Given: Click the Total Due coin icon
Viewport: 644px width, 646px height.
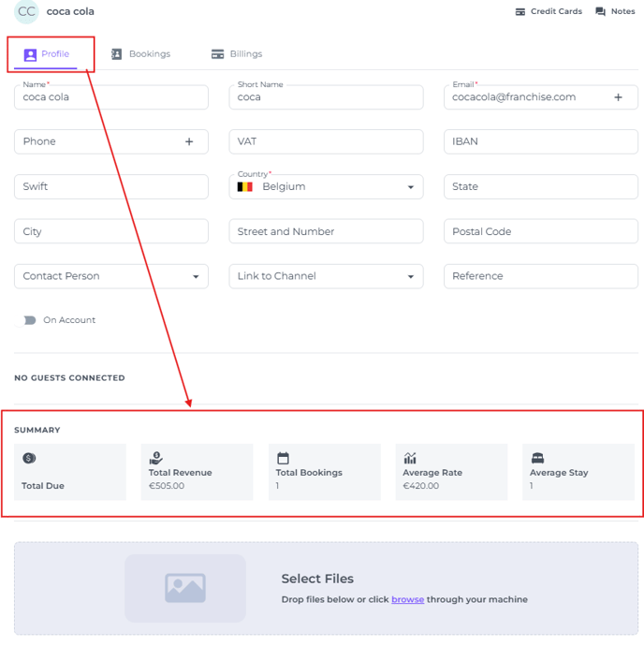Looking at the screenshot, I should [29, 458].
